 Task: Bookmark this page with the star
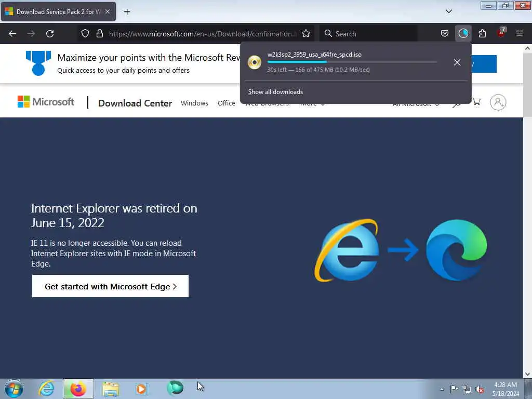click(x=305, y=34)
